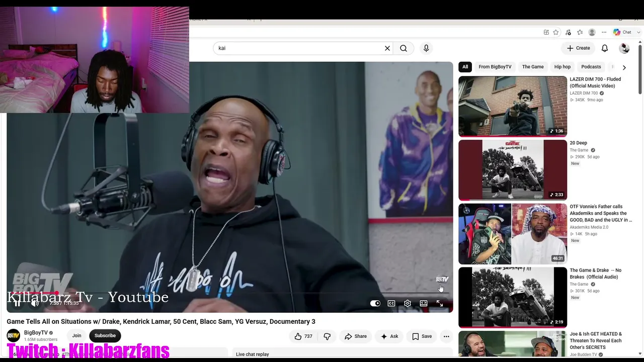
Task: Show more filter chips with the right arrow
Action: [624, 67]
